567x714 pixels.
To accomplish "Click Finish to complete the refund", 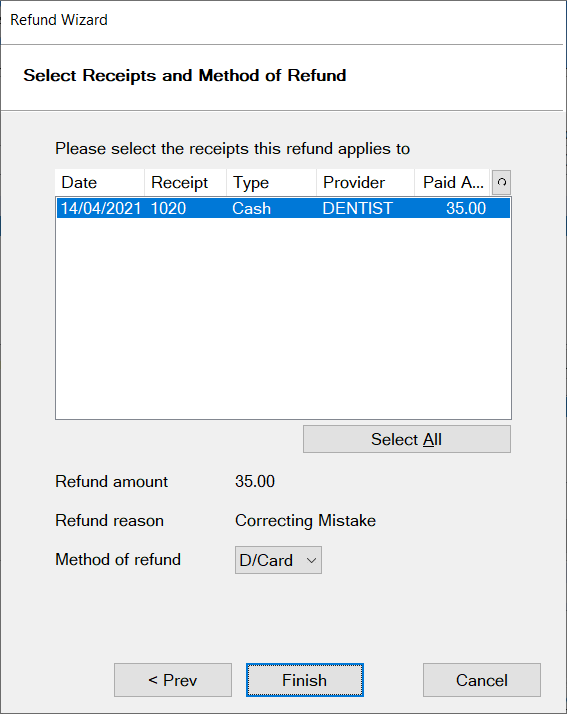I will click(x=305, y=680).
